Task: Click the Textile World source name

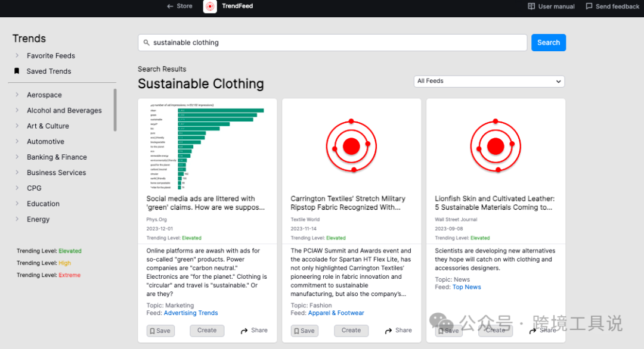Action: [305, 220]
